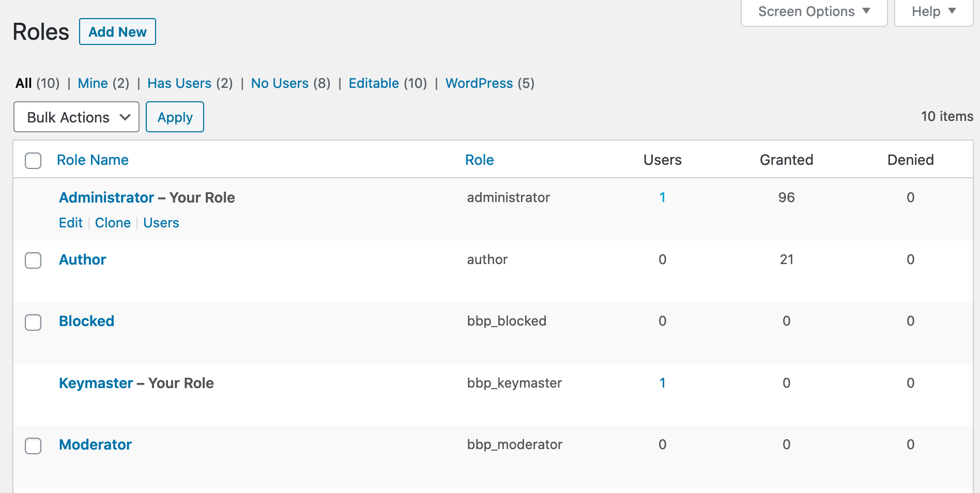Filter roles by Mine
This screenshot has height=493, width=980.
point(93,83)
